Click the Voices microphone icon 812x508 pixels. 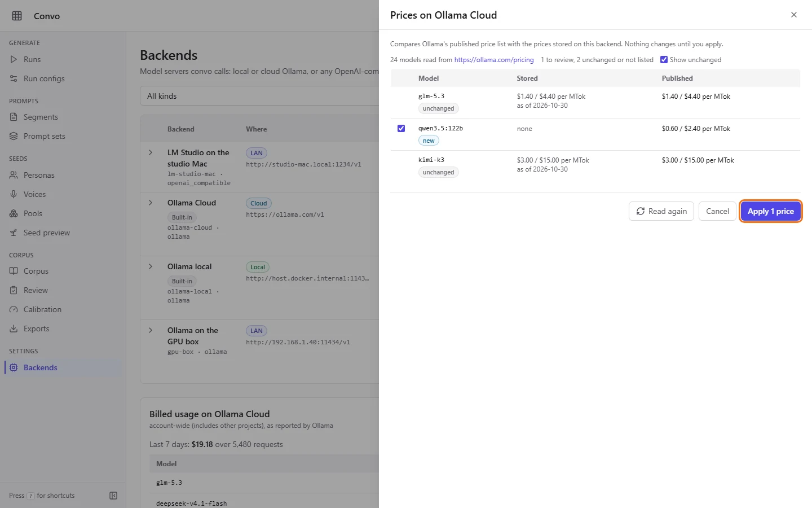pyautogui.click(x=14, y=194)
